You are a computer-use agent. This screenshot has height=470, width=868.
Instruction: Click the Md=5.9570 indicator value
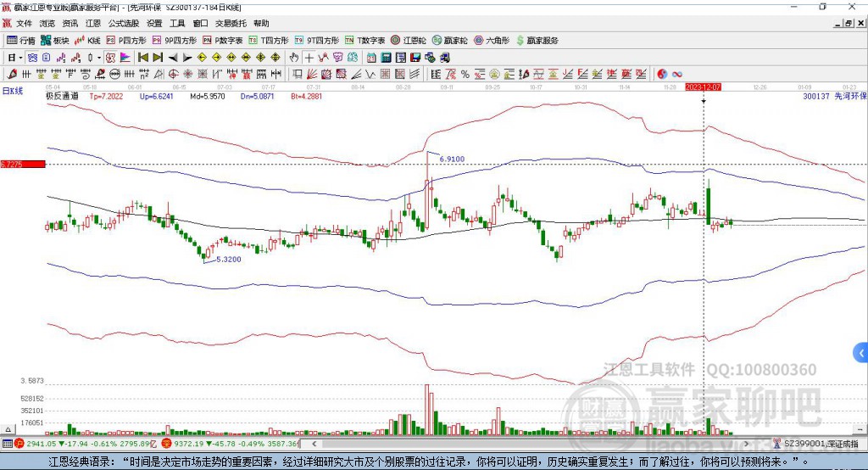pyautogui.click(x=208, y=96)
